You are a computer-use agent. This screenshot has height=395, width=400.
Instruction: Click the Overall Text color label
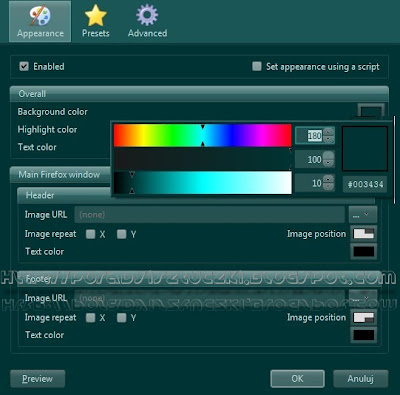[37, 147]
